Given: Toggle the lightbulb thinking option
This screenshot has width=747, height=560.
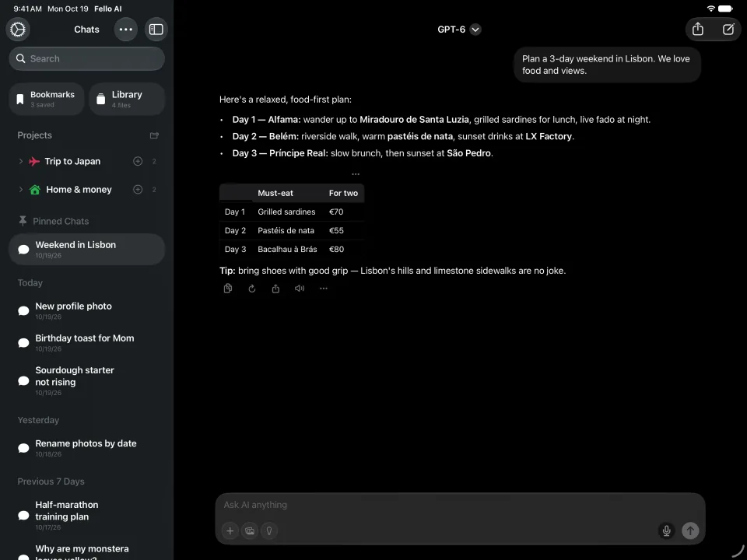Looking at the screenshot, I should pyautogui.click(x=269, y=530).
